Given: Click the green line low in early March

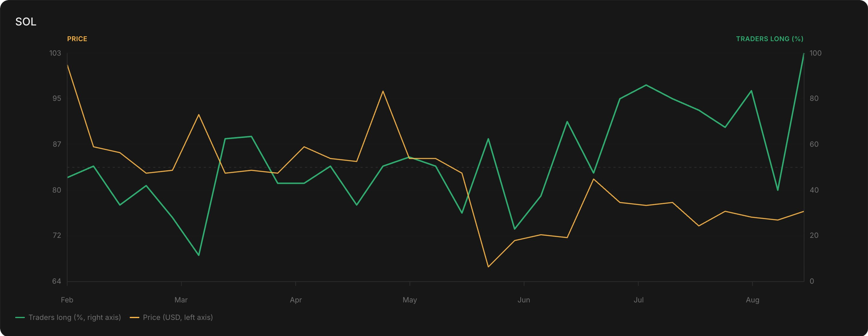Looking at the screenshot, I should pyautogui.click(x=199, y=255).
